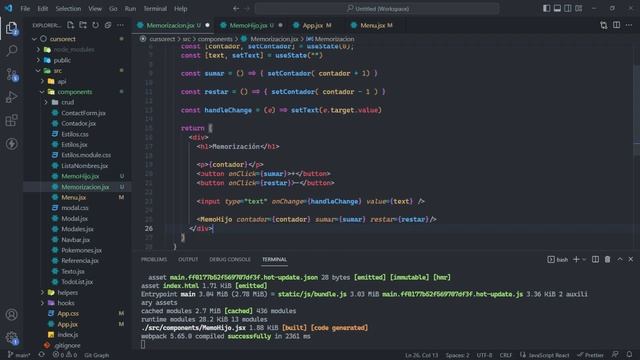
Task: Open the Manage gear menu
Action: [x=11, y=338]
